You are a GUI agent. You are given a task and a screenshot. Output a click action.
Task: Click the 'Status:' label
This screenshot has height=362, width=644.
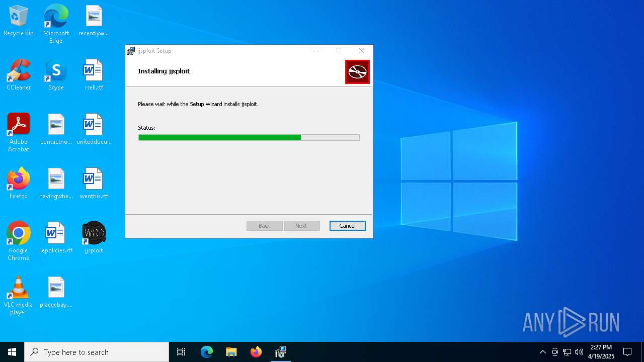[147, 128]
